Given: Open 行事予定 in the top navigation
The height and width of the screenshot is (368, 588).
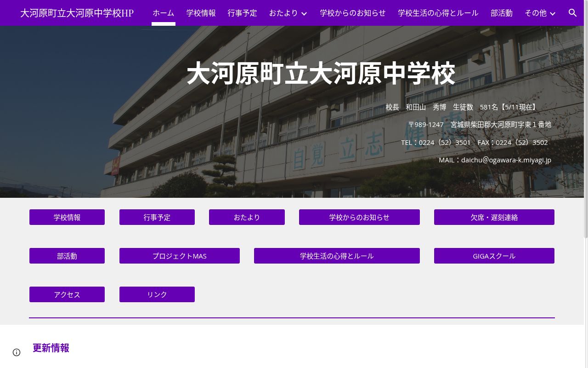Looking at the screenshot, I should point(243,13).
